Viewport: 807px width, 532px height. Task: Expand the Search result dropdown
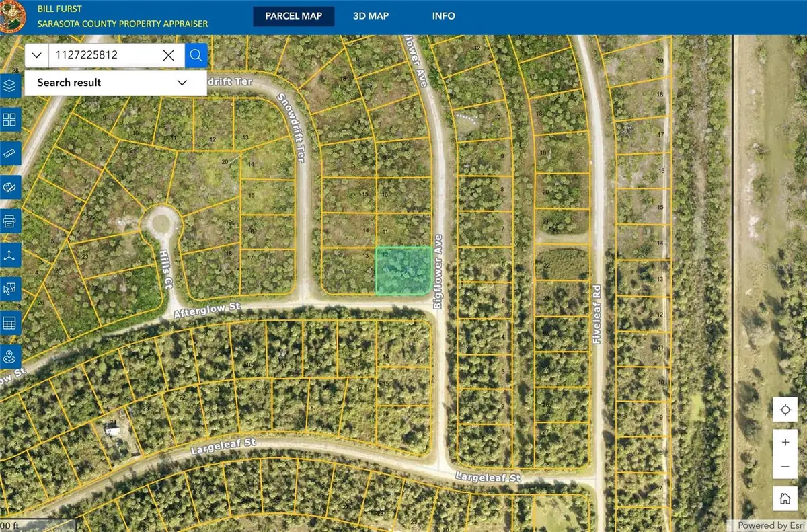tap(181, 82)
